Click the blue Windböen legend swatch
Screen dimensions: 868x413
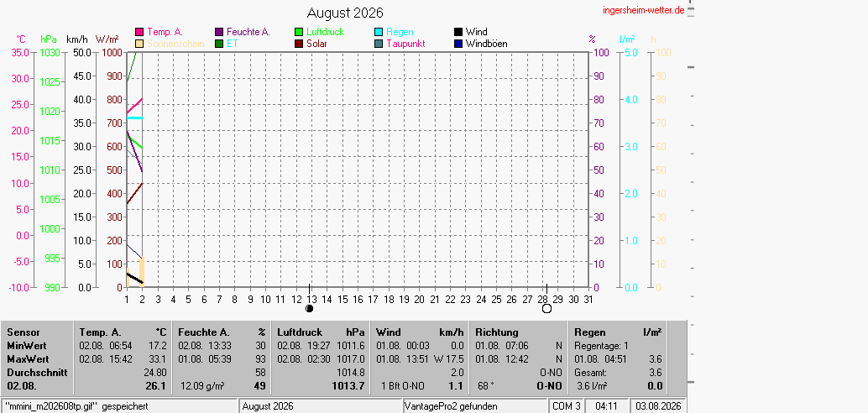458,43
